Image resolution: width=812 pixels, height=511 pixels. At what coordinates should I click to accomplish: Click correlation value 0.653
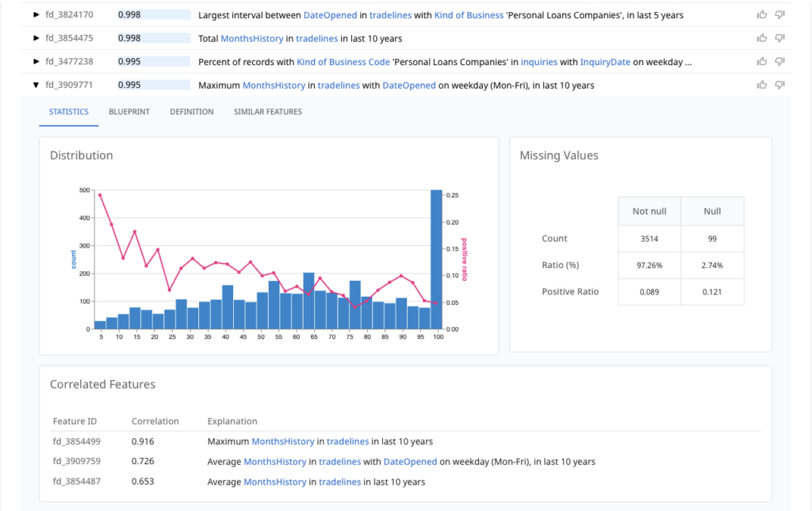coord(143,482)
